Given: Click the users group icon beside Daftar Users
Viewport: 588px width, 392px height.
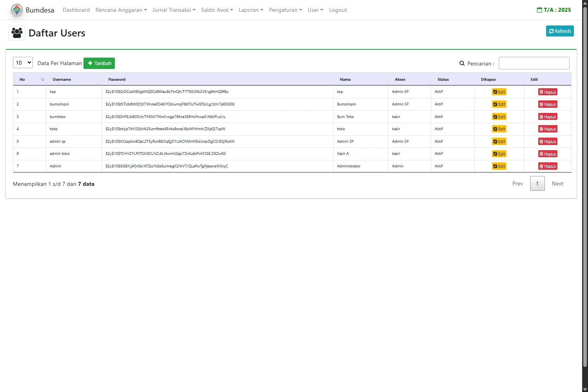Looking at the screenshot, I should [x=17, y=33].
